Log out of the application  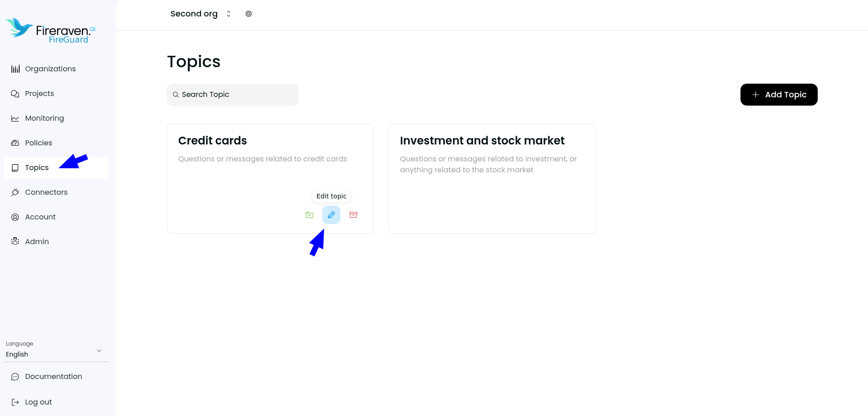click(38, 402)
